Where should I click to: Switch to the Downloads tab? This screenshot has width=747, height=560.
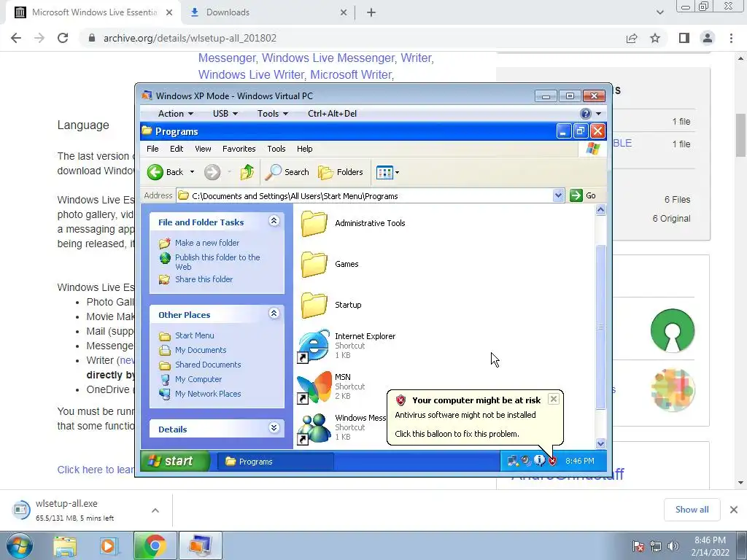point(266,12)
